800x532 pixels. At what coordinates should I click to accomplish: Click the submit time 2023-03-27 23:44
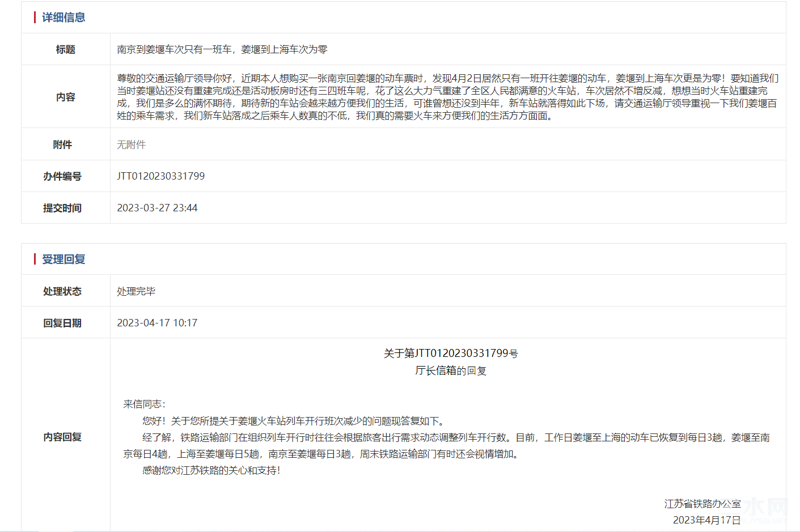[x=158, y=208]
